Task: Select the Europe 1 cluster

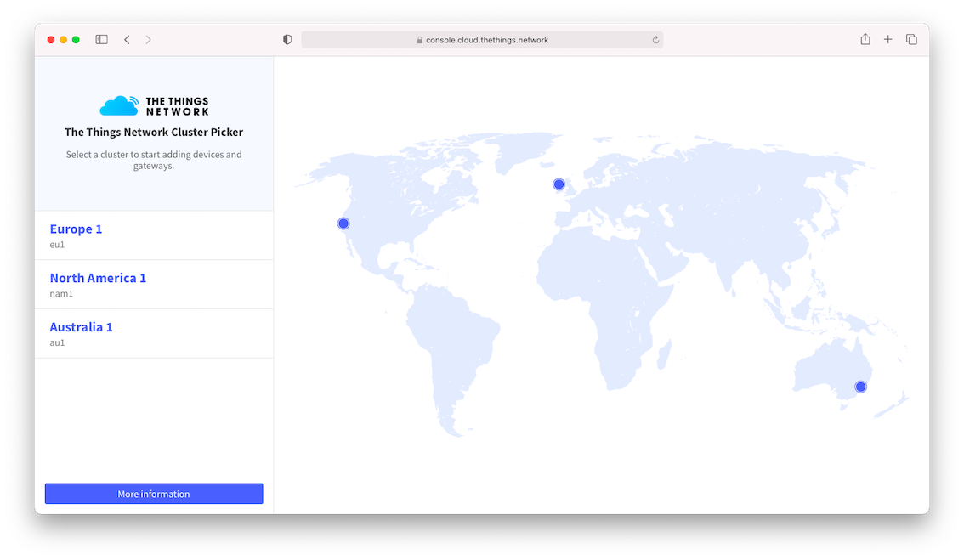Action: 76,229
